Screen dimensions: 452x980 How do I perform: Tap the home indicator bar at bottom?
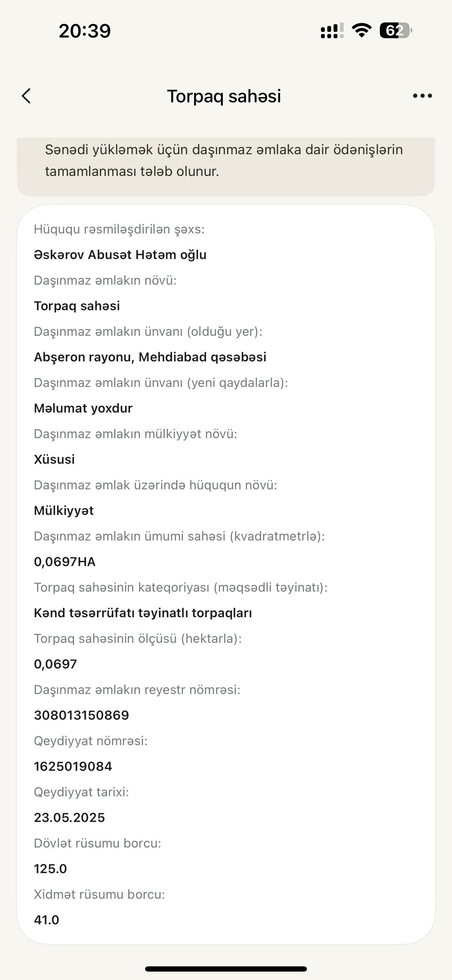point(226,968)
